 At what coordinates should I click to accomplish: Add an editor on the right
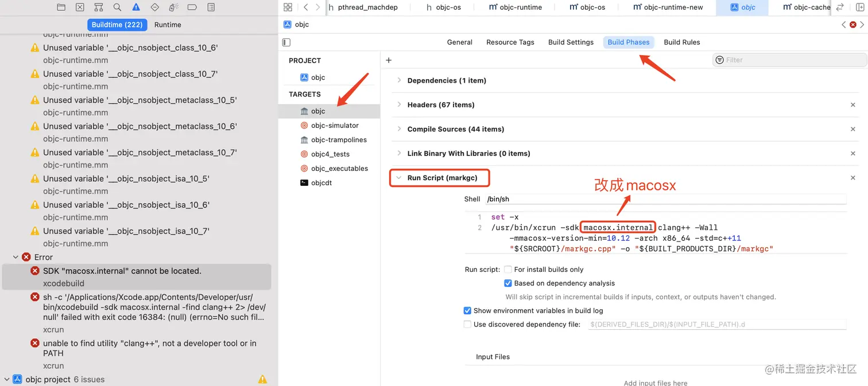click(x=860, y=7)
